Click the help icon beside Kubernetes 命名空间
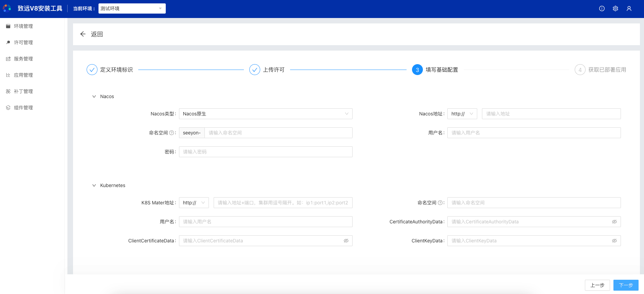 (440, 203)
